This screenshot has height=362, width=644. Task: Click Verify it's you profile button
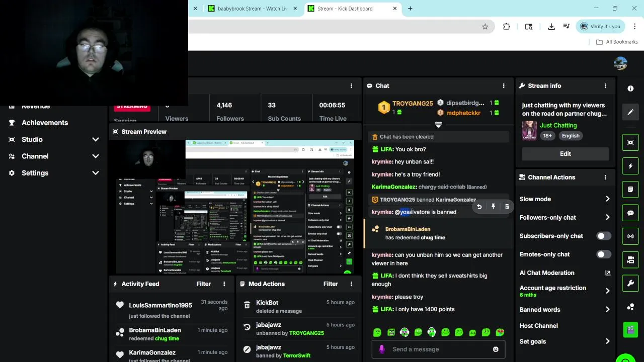[x=600, y=27]
